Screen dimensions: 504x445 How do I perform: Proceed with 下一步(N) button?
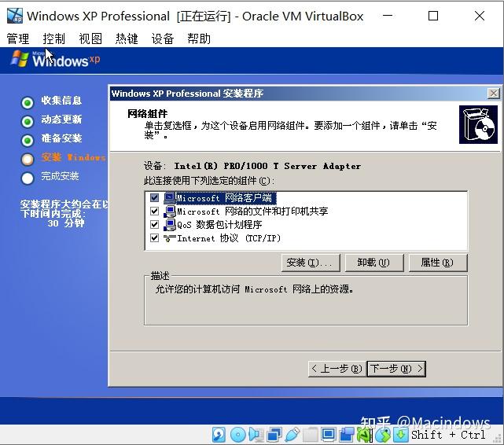(x=396, y=369)
